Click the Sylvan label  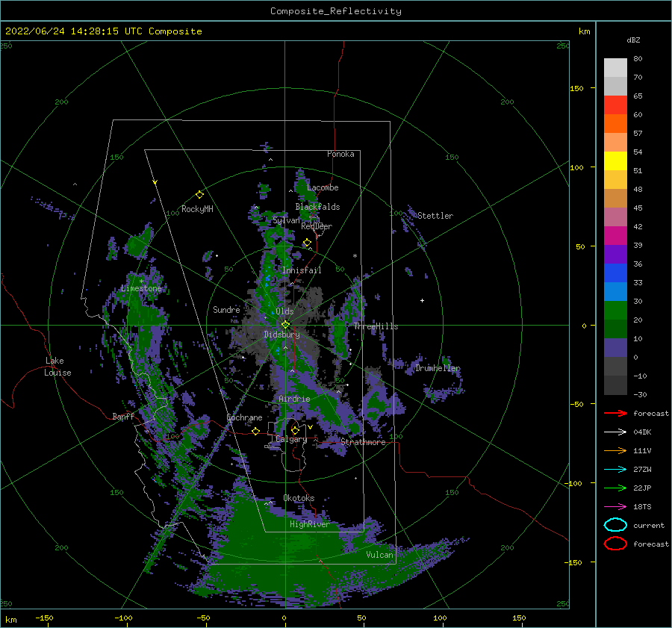286,221
